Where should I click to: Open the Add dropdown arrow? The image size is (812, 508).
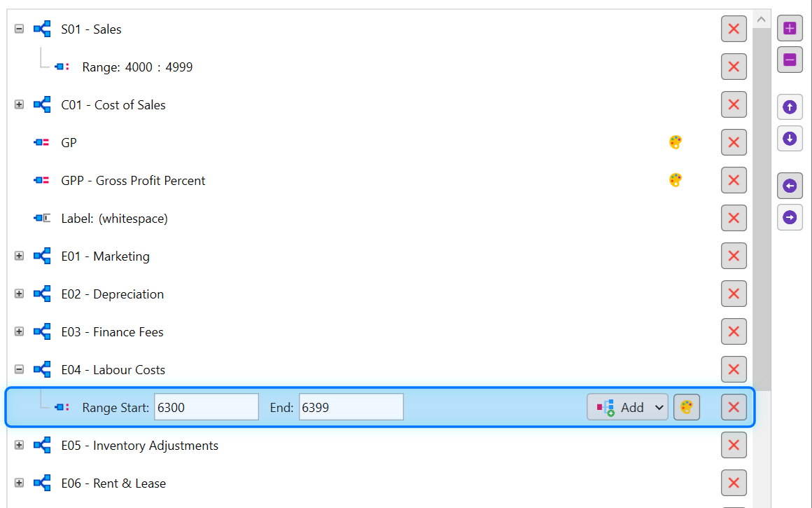click(659, 407)
